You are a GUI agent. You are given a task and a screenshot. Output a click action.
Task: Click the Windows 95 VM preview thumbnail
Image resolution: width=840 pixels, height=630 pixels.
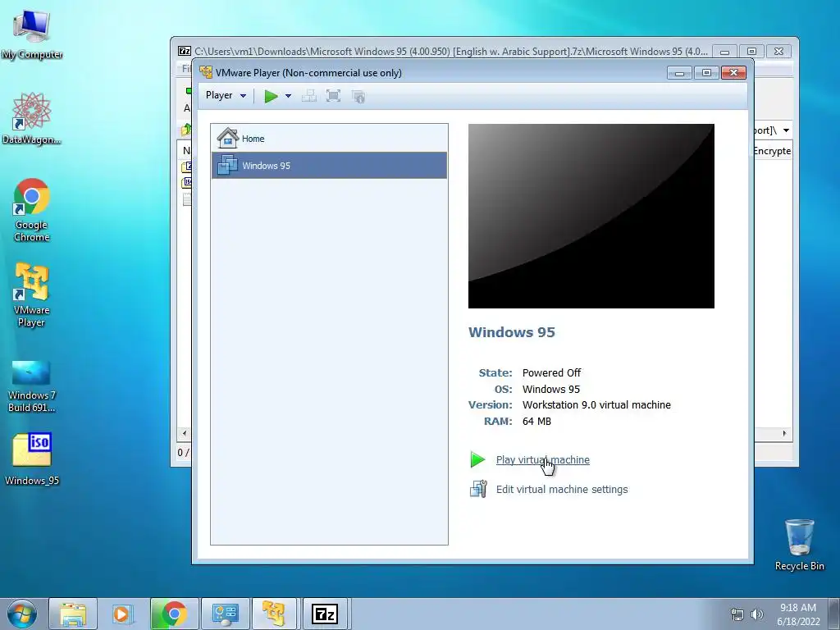point(591,216)
